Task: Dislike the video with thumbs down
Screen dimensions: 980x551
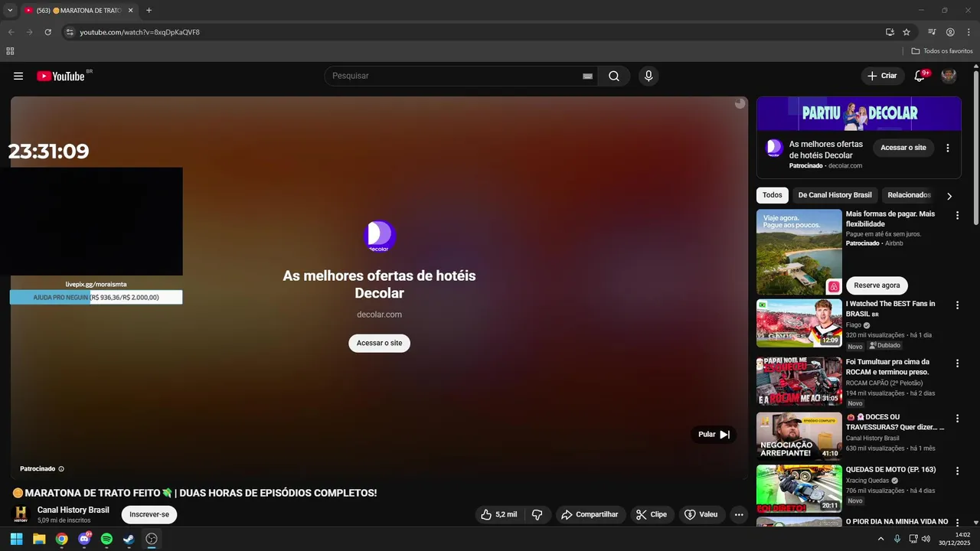Action: tap(537, 514)
